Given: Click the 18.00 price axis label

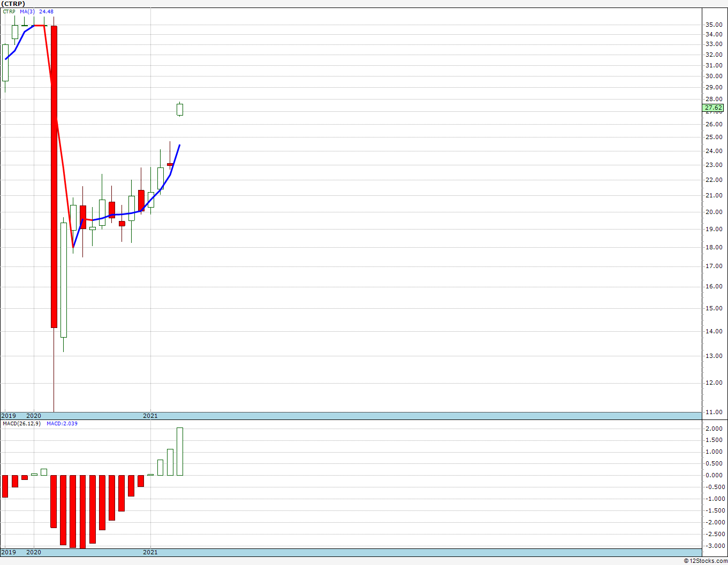Looking at the screenshot, I should click(714, 247).
